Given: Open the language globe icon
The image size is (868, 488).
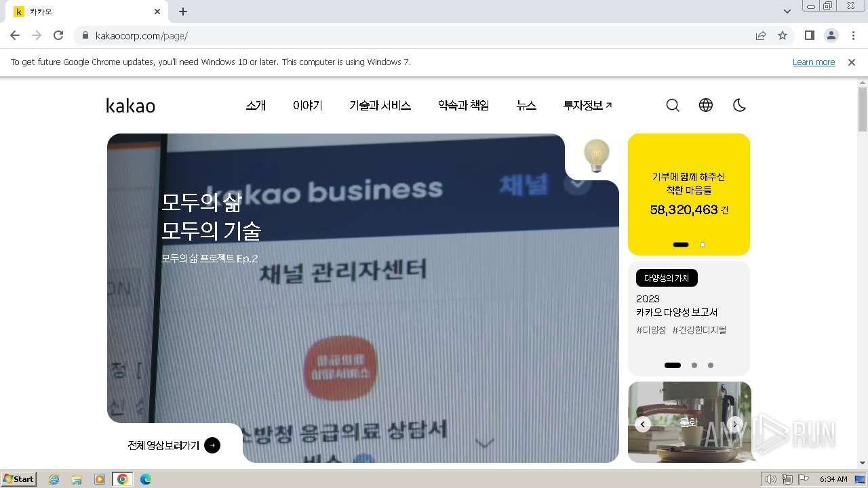Looking at the screenshot, I should point(706,105).
